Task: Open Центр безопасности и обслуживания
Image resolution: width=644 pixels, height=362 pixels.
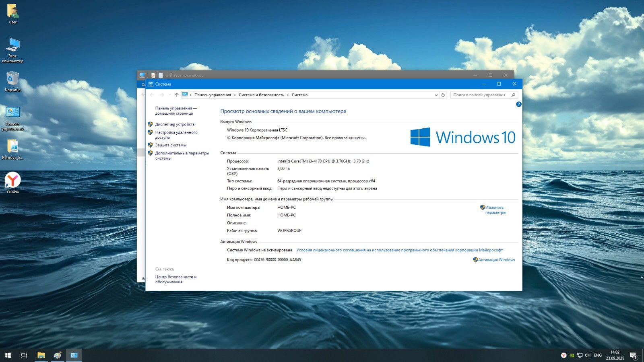Action: coord(176,279)
